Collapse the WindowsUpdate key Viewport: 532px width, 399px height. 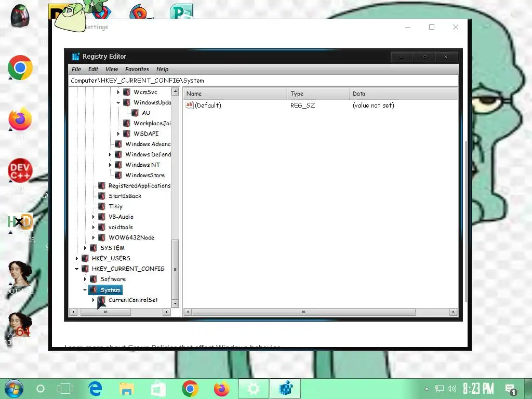118,102
